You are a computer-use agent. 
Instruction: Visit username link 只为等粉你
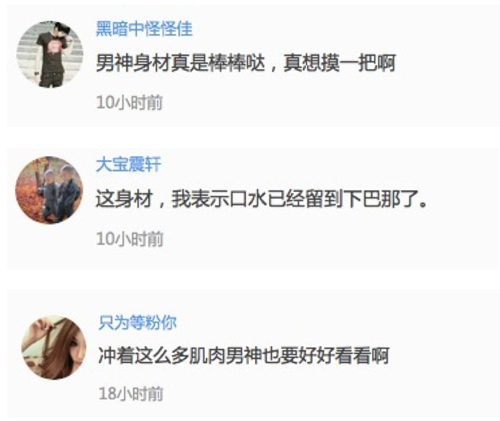[x=137, y=322]
